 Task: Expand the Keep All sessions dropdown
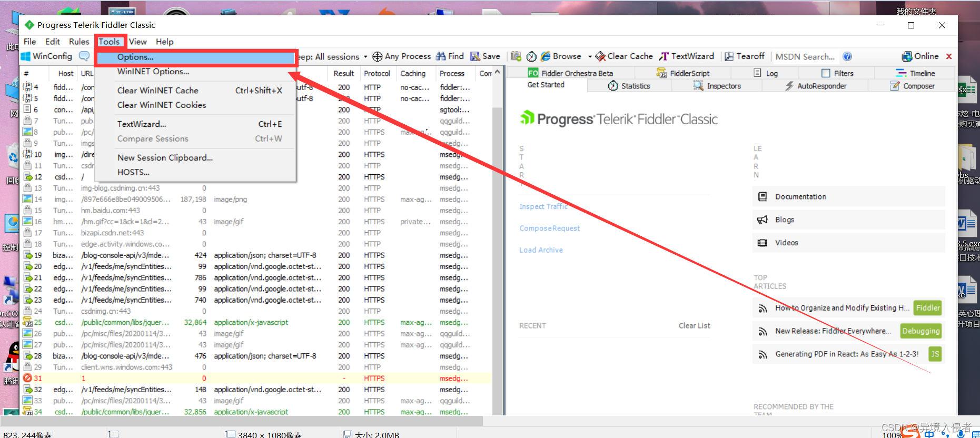[x=365, y=56]
